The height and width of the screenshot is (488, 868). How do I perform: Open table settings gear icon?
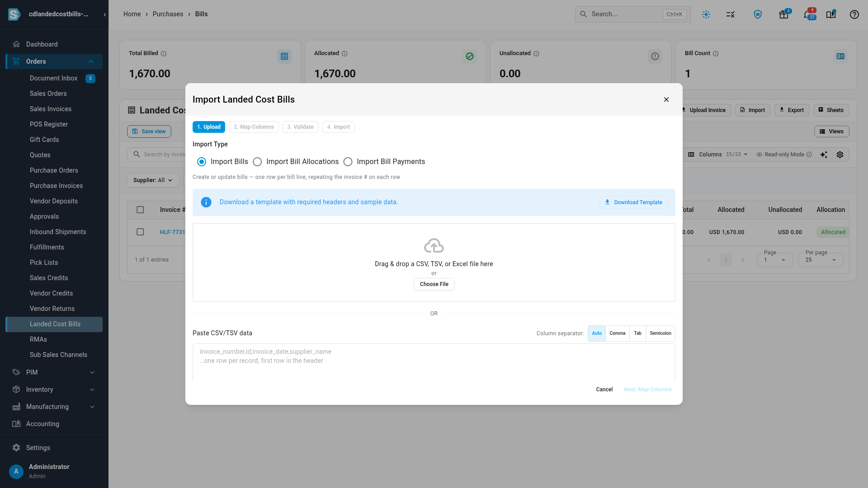click(840, 155)
